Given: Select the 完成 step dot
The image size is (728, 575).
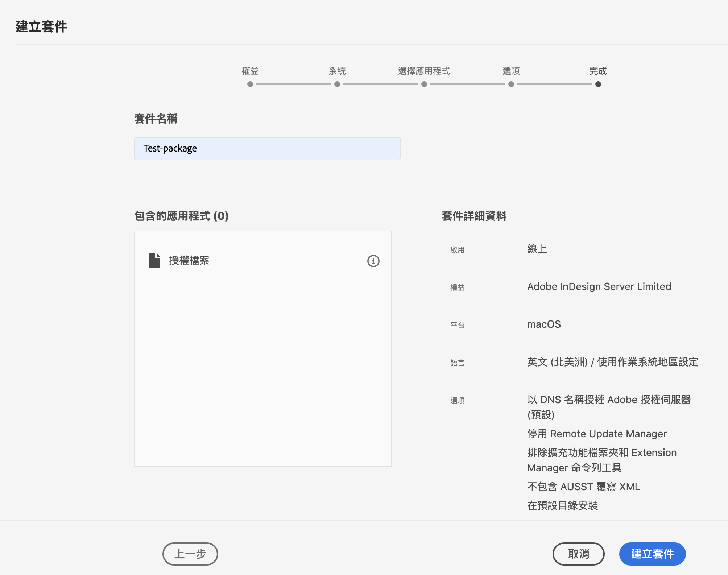Looking at the screenshot, I should (598, 84).
